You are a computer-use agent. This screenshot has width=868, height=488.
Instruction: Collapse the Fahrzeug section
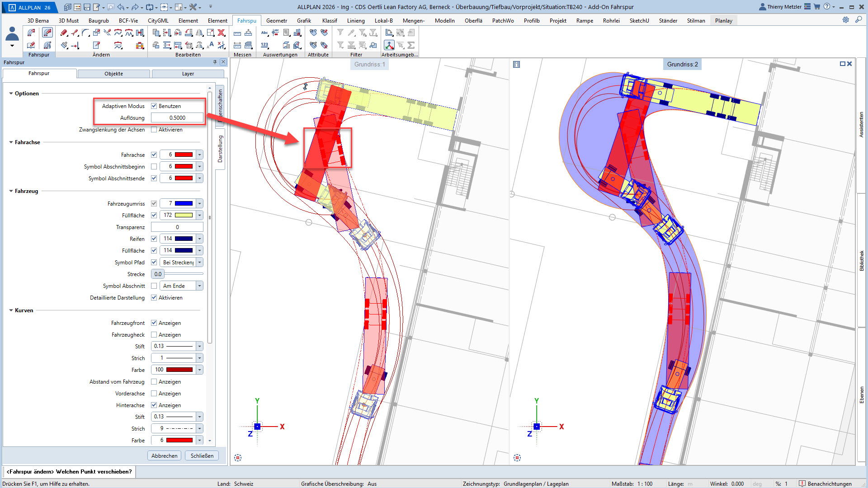point(11,191)
